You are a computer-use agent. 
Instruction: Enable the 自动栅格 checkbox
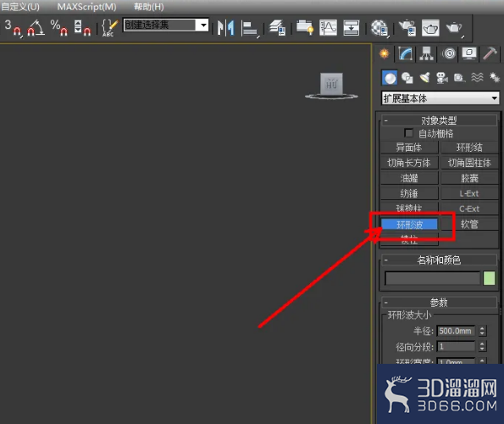coord(408,133)
